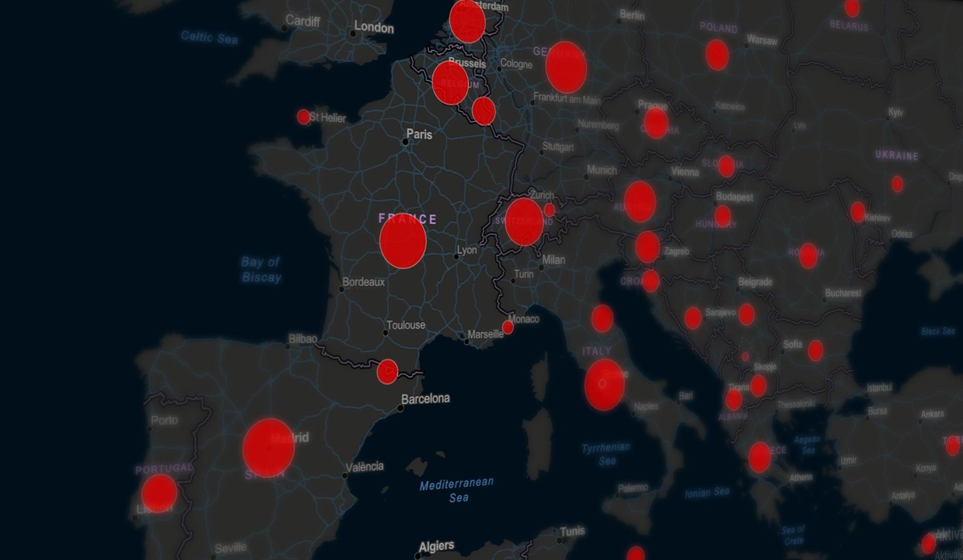Click the red circle over France
This screenshot has width=963, height=560.
pyautogui.click(x=403, y=241)
